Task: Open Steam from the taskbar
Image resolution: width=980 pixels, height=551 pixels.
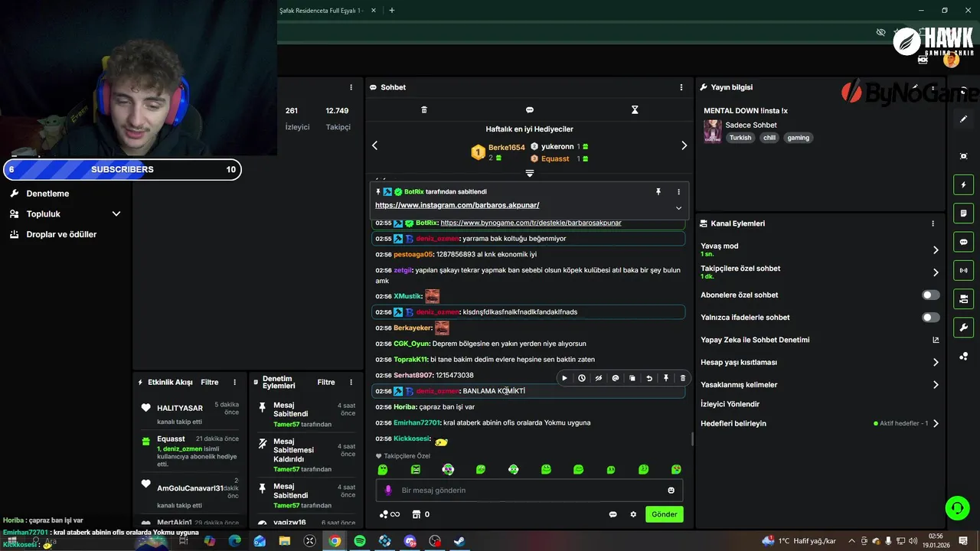Action: point(459,541)
